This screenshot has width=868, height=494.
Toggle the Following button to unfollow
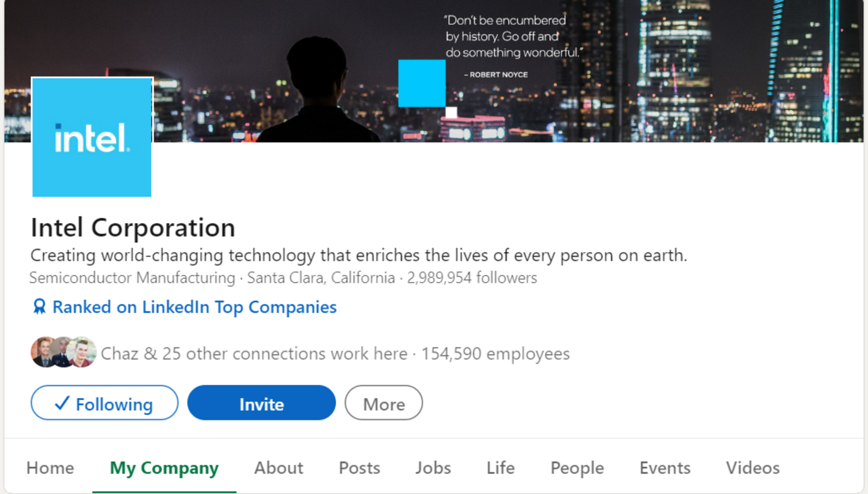(x=104, y=403)
